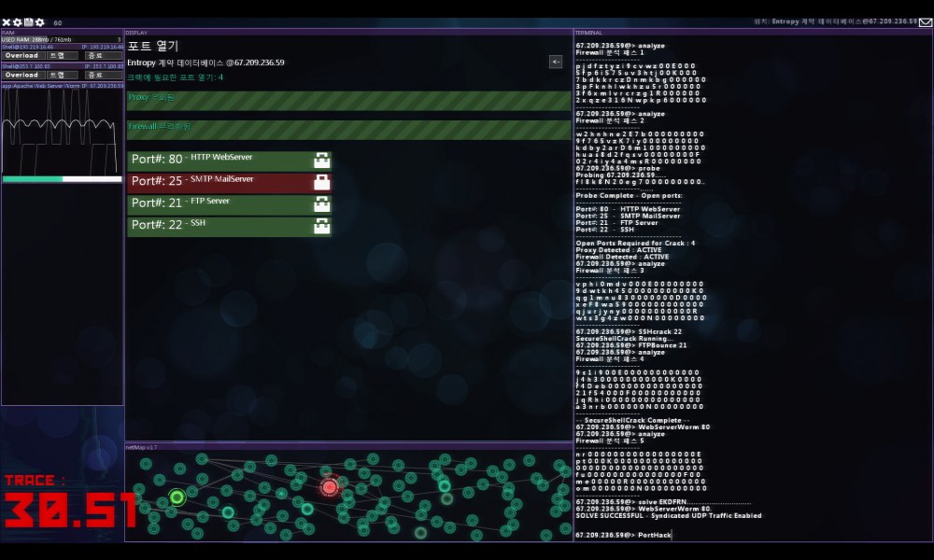
Task: Click the green Proxy status bar
Action: (348, 101)
